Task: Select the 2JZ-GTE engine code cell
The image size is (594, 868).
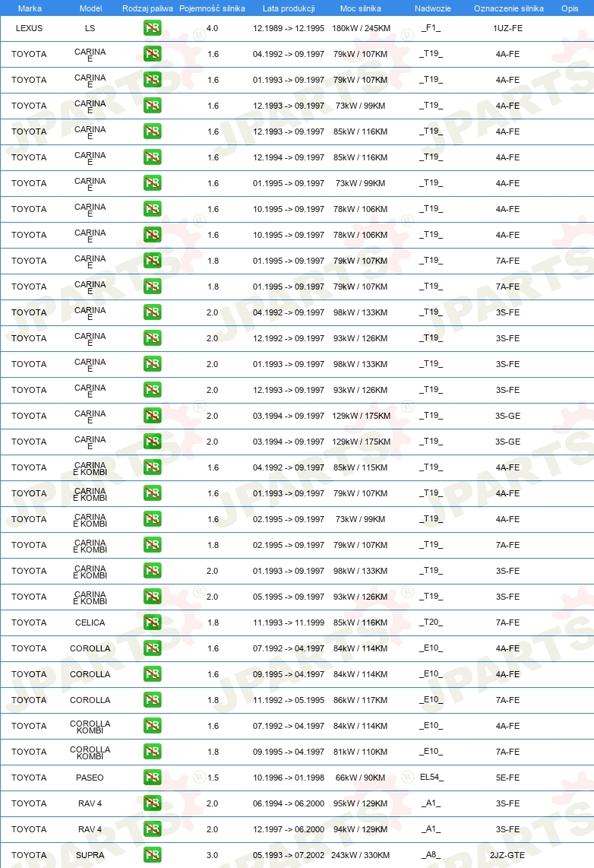Action: (507, 855)
